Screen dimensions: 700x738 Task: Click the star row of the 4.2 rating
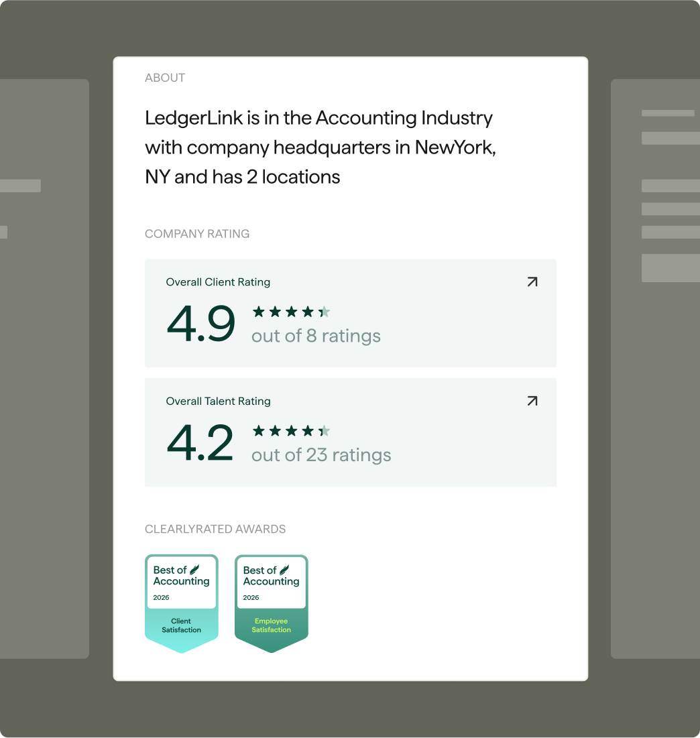292,430
